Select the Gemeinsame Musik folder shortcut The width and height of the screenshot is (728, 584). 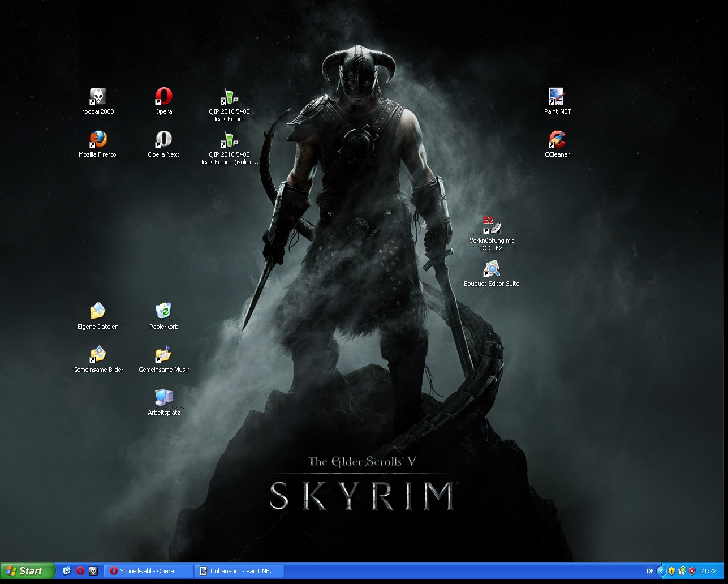(163, 359)
